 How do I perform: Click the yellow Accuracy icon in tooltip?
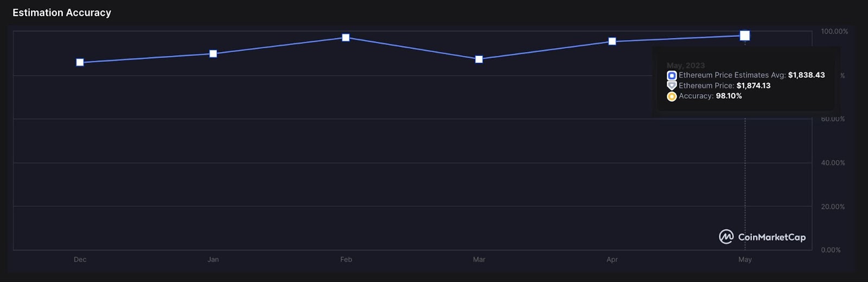[x=672, y=97]
